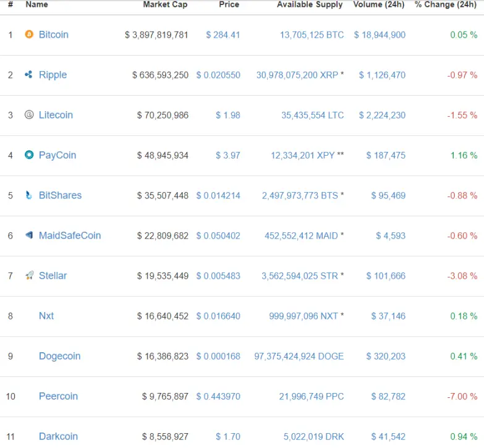This screenshot has height=448, width=484.
Task: Sort by the # rank column header
Action: (x=11, y=4)
